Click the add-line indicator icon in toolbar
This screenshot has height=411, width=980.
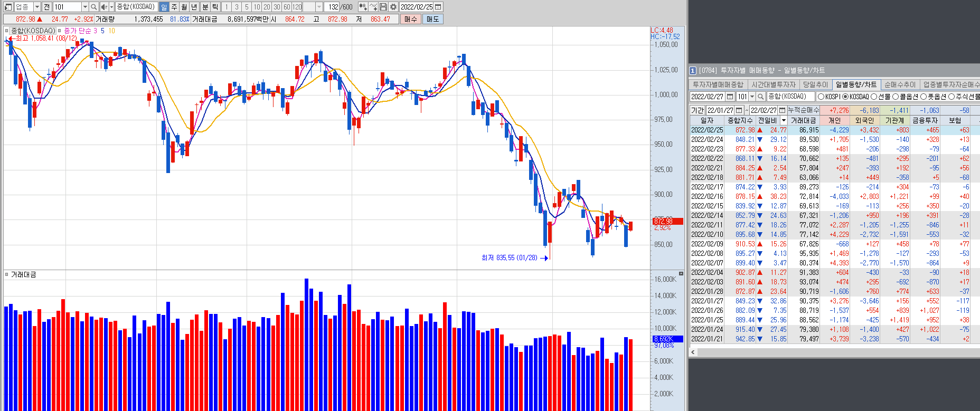[373, 7]
